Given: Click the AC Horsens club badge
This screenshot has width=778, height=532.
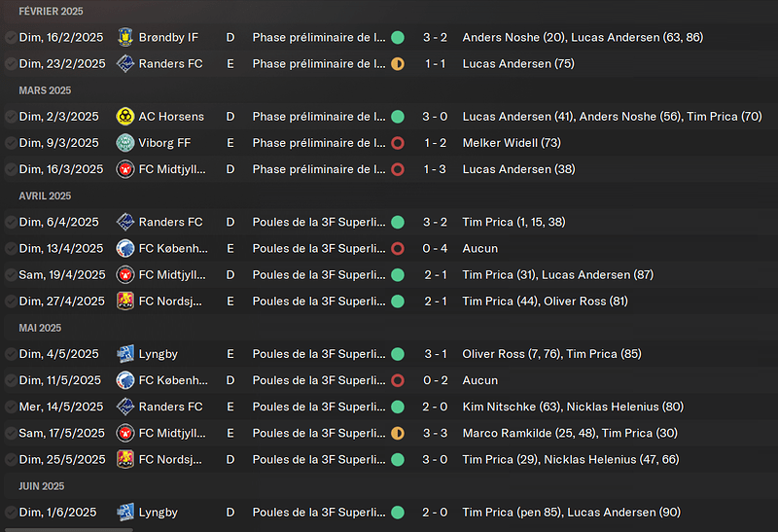Looking at the screenshot, I should pos(124,117).
